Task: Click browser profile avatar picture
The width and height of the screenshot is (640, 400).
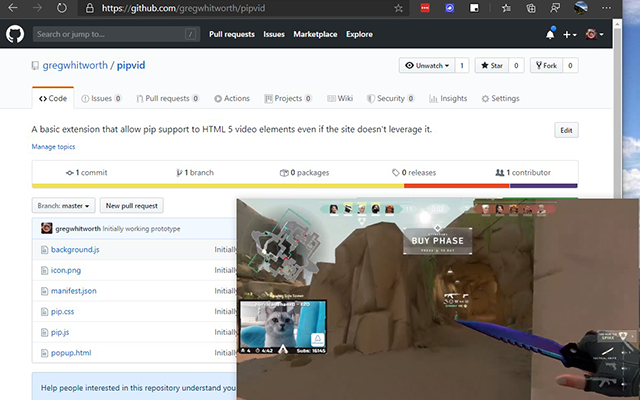Action: click(580, 8)
